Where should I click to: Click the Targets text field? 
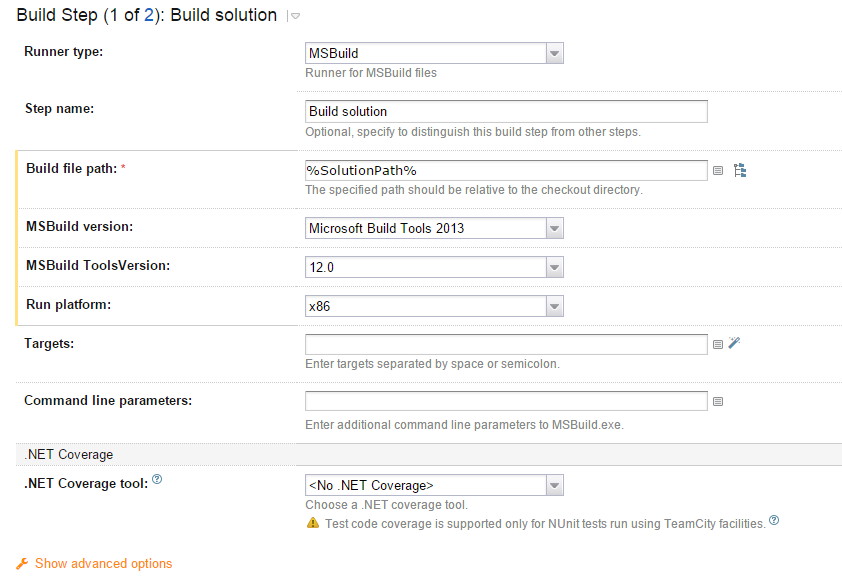point(505,344)
